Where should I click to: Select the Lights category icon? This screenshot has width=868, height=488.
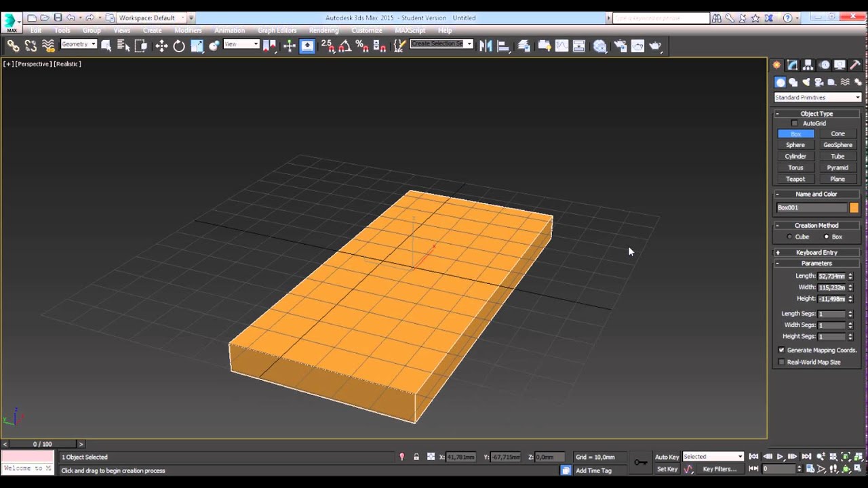click(806, 82)
